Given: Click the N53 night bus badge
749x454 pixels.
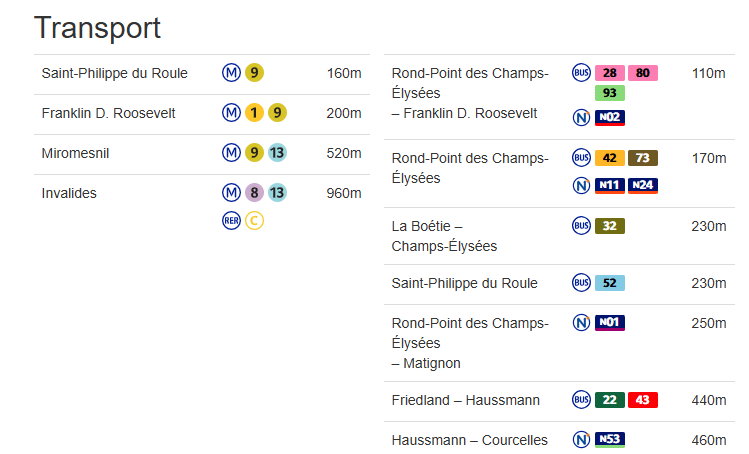Looking at the screenshot, I should [610, 440].
